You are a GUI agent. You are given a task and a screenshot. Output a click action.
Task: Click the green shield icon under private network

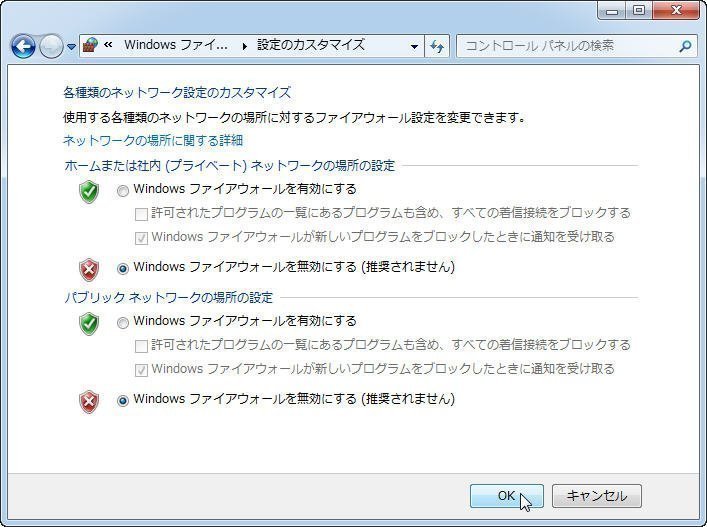89,191
